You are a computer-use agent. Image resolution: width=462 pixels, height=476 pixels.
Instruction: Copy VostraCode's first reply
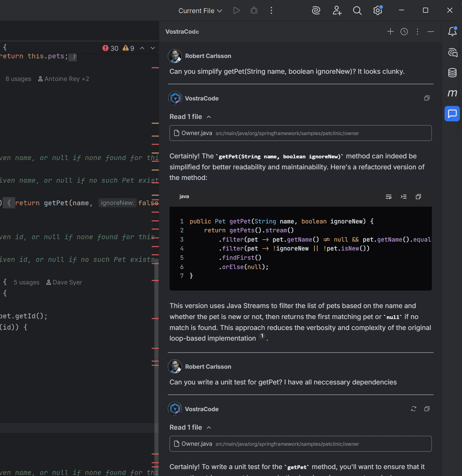[x=427, y=98]
